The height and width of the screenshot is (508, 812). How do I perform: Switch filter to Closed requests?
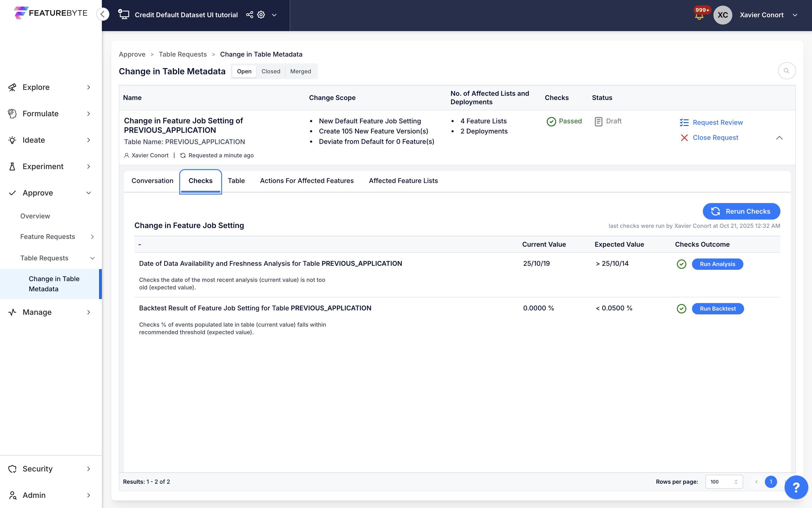(x=271, y=71)
